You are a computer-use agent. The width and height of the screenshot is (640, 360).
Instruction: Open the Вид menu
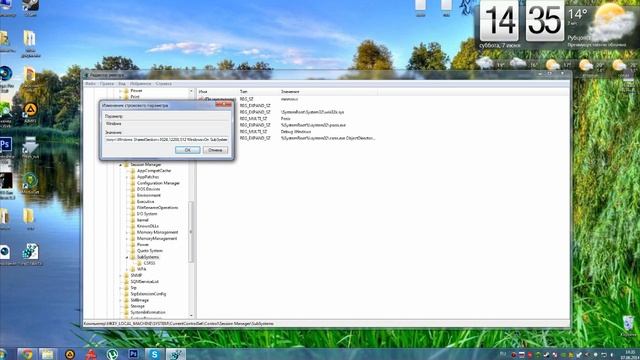tap(122, 84)
